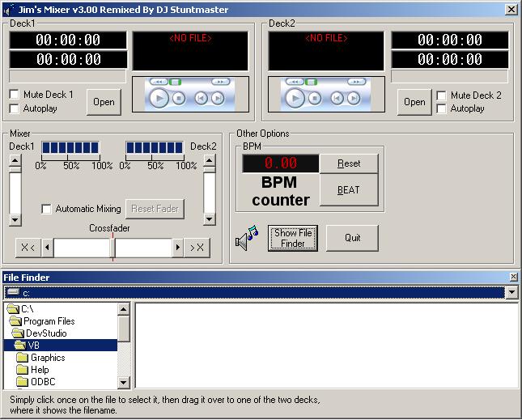Skip to previous track on Deck 2
The width and height of the screenshot is (522, 420).
pyautogui.click(x=335, y=98)
